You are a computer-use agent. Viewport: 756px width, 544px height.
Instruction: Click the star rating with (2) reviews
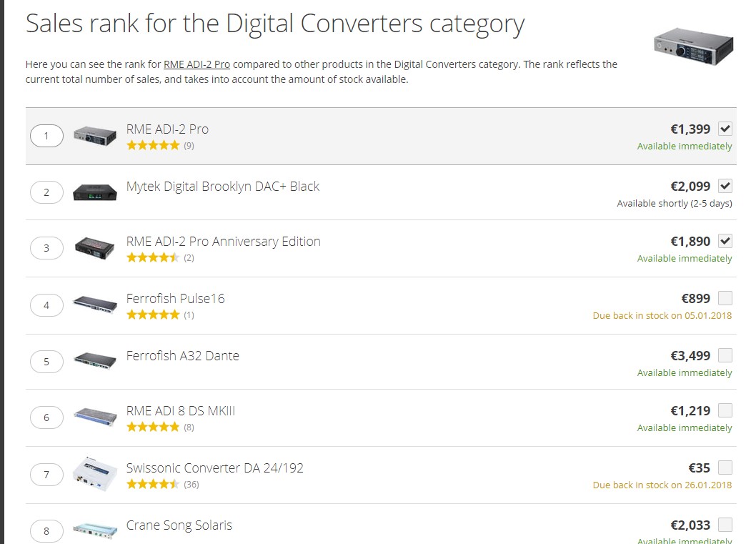[153, 257]
